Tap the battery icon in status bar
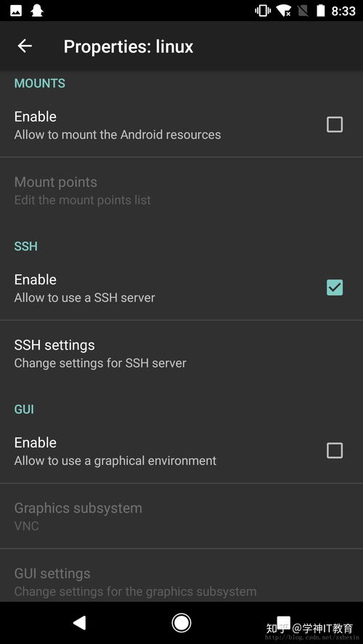Viewport: 363px width, 644px height. coord(321,11)
